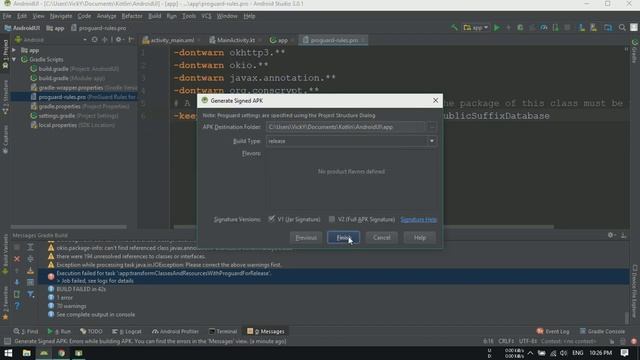Click the expand all icon in Messages panel

pyautogui.click(x=31, y=247)
